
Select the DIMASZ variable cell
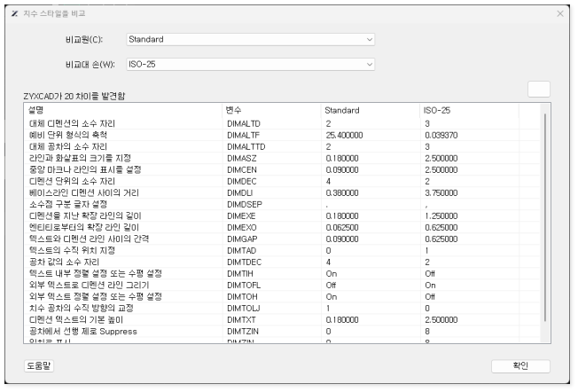click(241, 158)
